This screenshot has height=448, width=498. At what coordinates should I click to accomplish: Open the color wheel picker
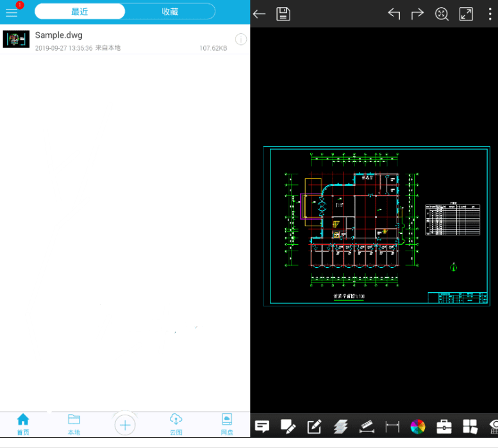pyautogui.click(x=418, y=426)
